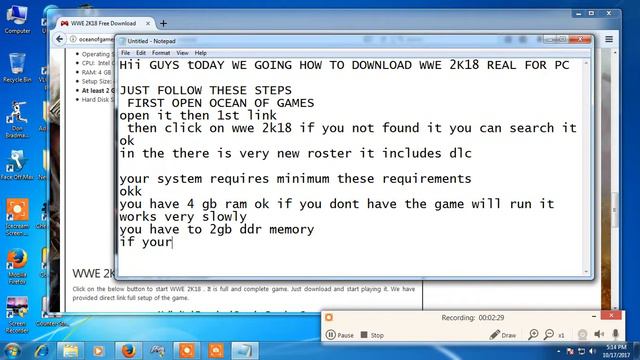Viewport: 640px width, 360px height.
Task: Close the WWE 2K18 Free Download tab
Action: coord(148,23)
